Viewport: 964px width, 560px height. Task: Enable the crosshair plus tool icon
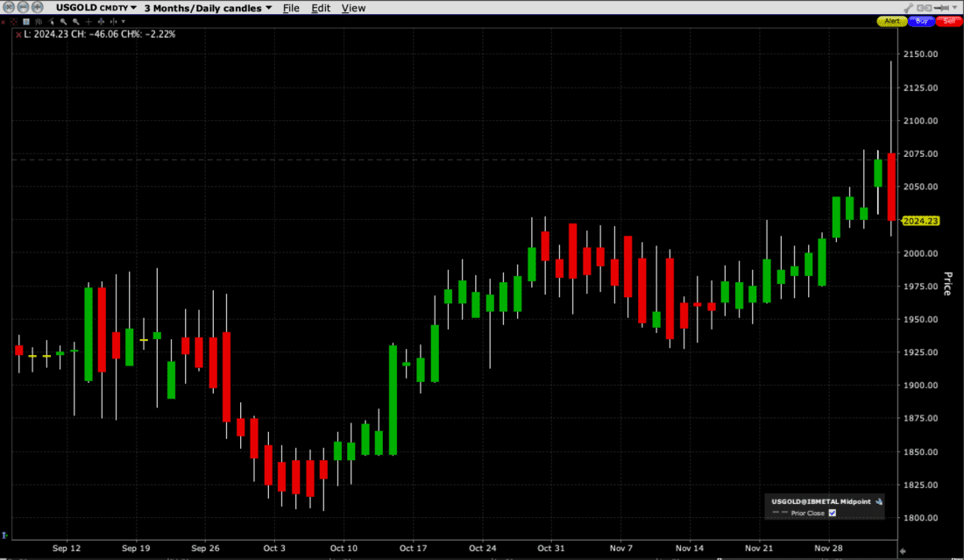[x=89, y=22]
